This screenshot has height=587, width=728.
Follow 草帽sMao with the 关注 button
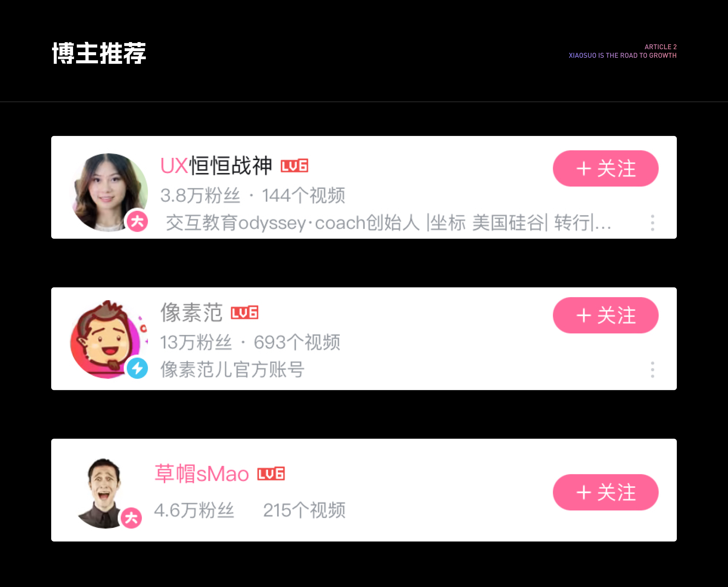click(605, 492)
